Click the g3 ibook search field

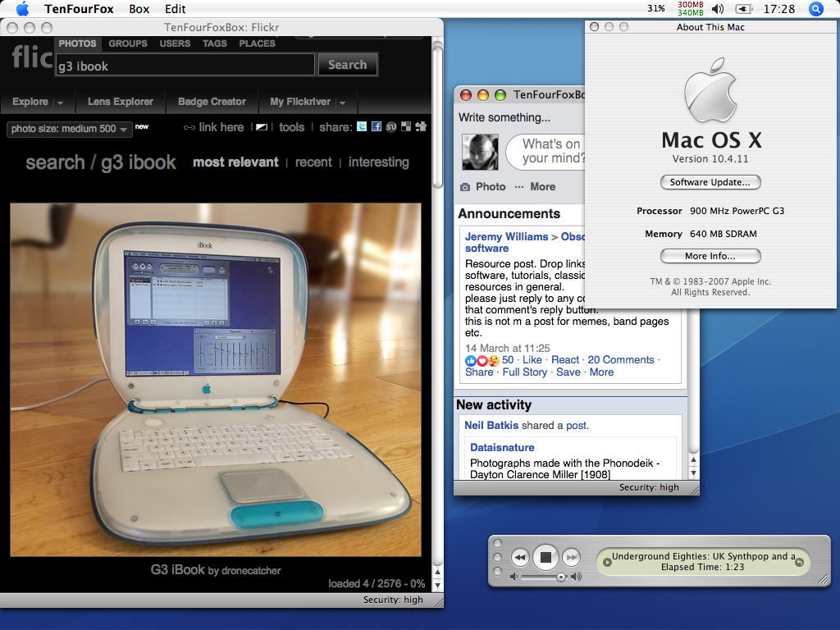click(x=185, y=66)
